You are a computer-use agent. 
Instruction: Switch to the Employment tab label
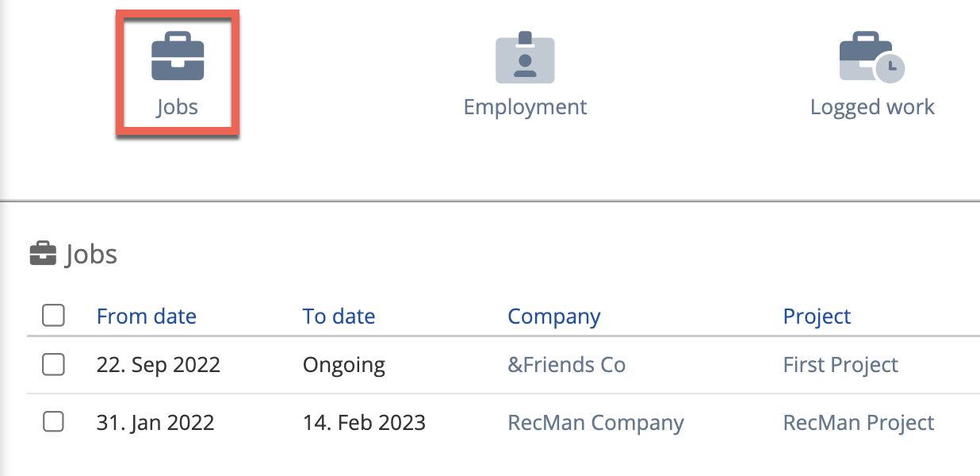(525, 107)
